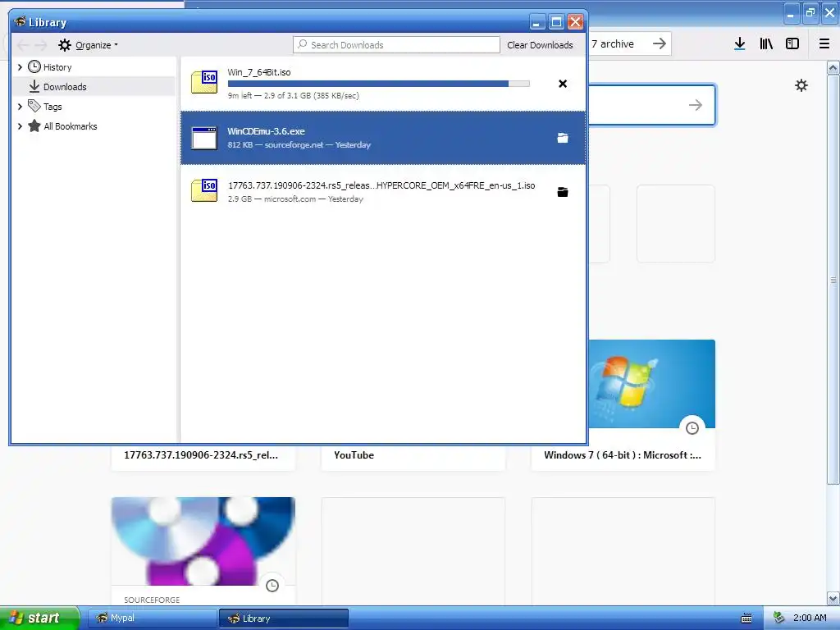Maximize the Library window

click(556, 22)
